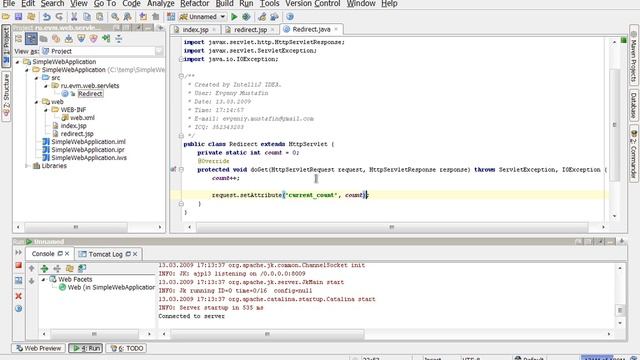Run the Unnamed configuration with green arrow

234,17
